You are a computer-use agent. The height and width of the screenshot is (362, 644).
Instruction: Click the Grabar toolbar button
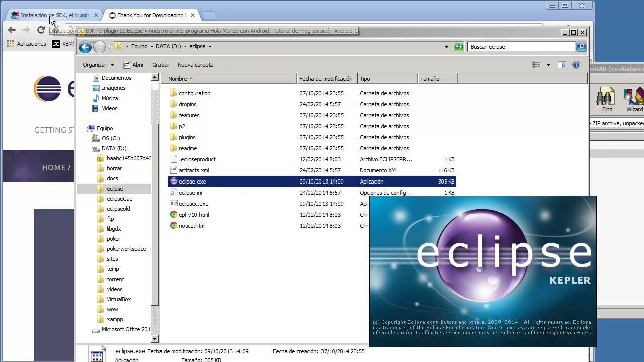pyautogui.click(x=161, y=65)
